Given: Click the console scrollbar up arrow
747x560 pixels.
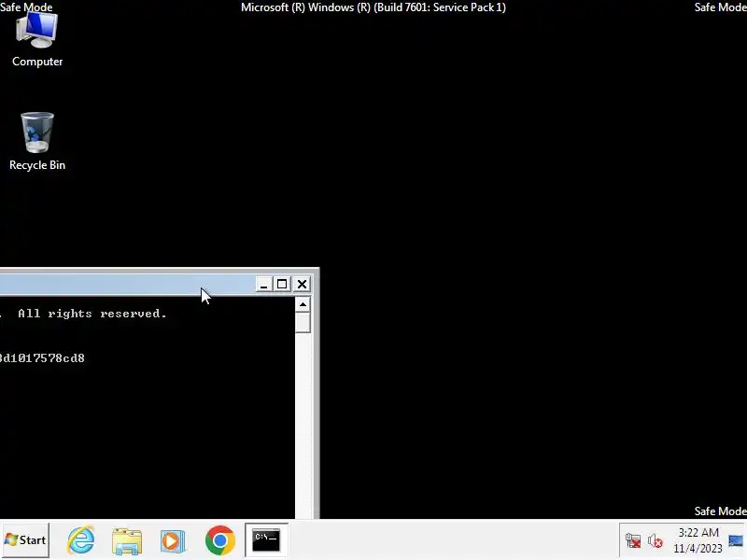Looking at the screenshot, I should coord(303,304).
